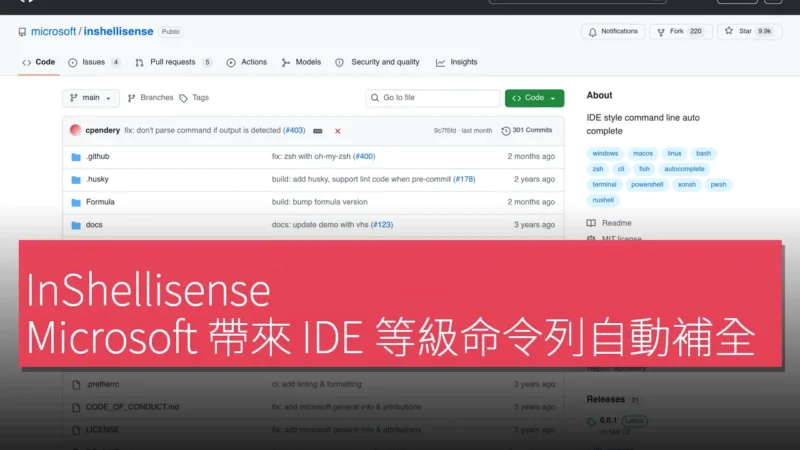This screenshot has width=800, height=450.
Task: Focus the Go to file search field
Action: (x=433, y=98)
